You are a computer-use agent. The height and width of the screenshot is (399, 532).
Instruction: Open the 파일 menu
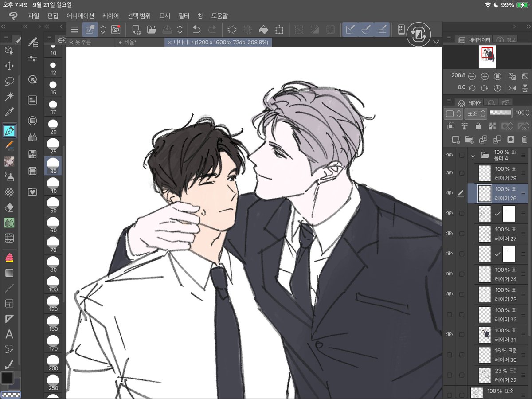tap(34, 16)
